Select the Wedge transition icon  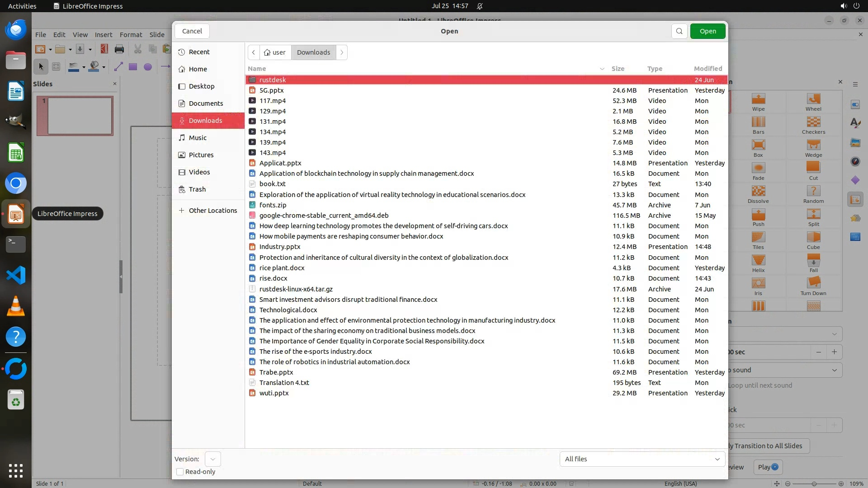coord(813,145)
